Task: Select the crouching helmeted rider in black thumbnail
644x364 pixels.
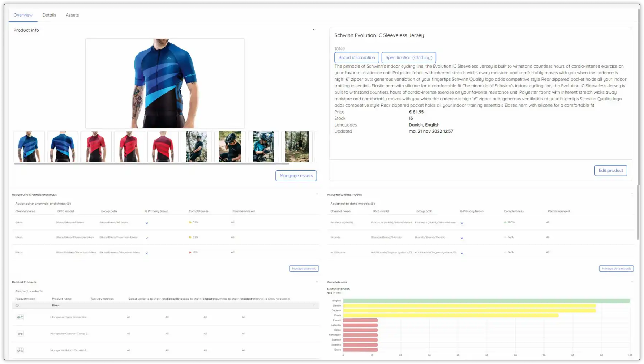Action: coord(230,146)
